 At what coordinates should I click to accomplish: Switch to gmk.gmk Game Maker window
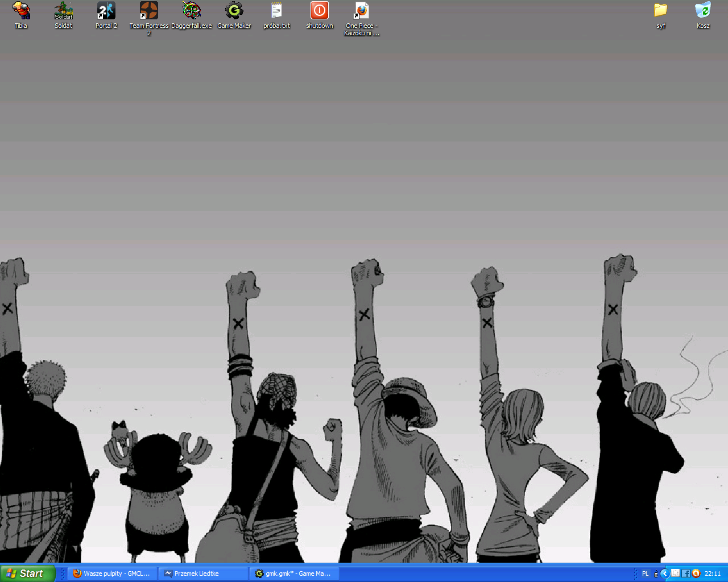point(294,573)
